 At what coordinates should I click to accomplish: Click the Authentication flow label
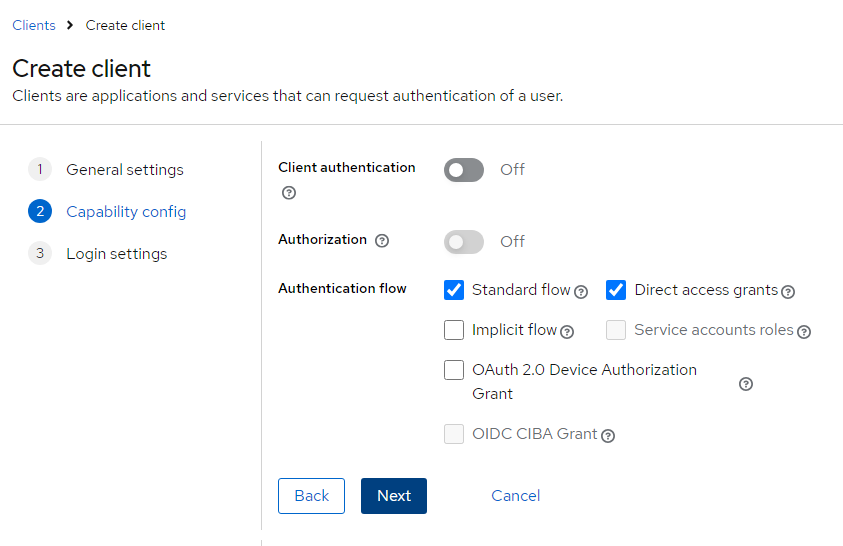pos(342,289)
